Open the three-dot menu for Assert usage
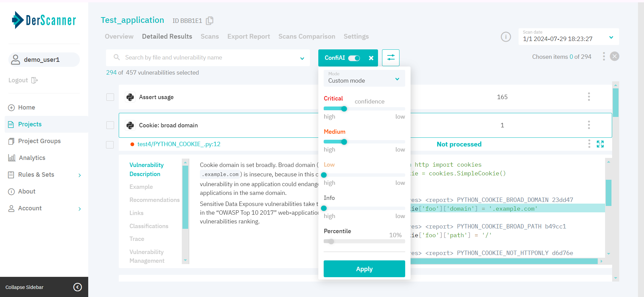This screenshot has height=297, width=644. point(589,97)
